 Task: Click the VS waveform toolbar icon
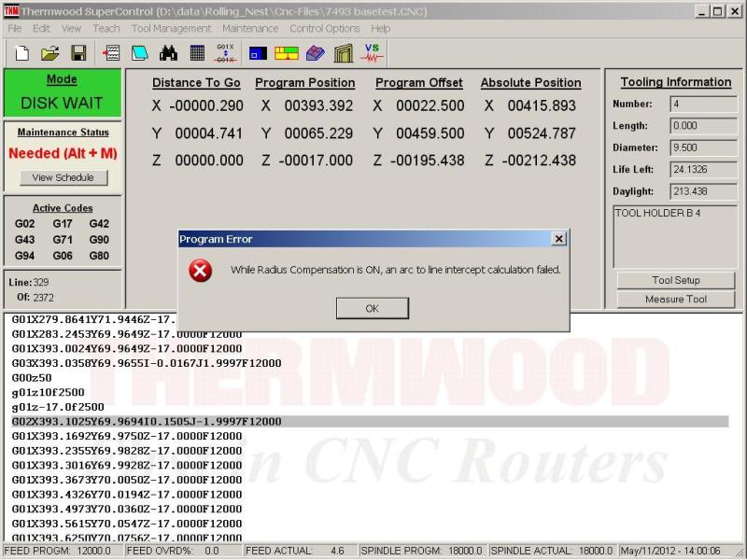(373, 53)
